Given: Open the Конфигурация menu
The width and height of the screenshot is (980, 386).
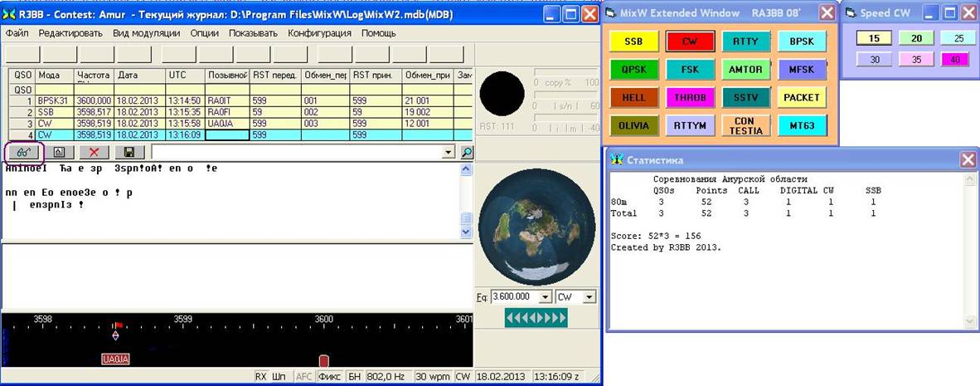Looking at the screenshot, I should pos(319,33).
